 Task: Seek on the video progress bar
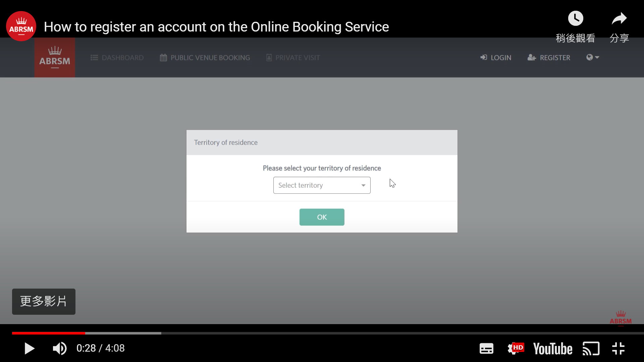(x=322, y=333)
